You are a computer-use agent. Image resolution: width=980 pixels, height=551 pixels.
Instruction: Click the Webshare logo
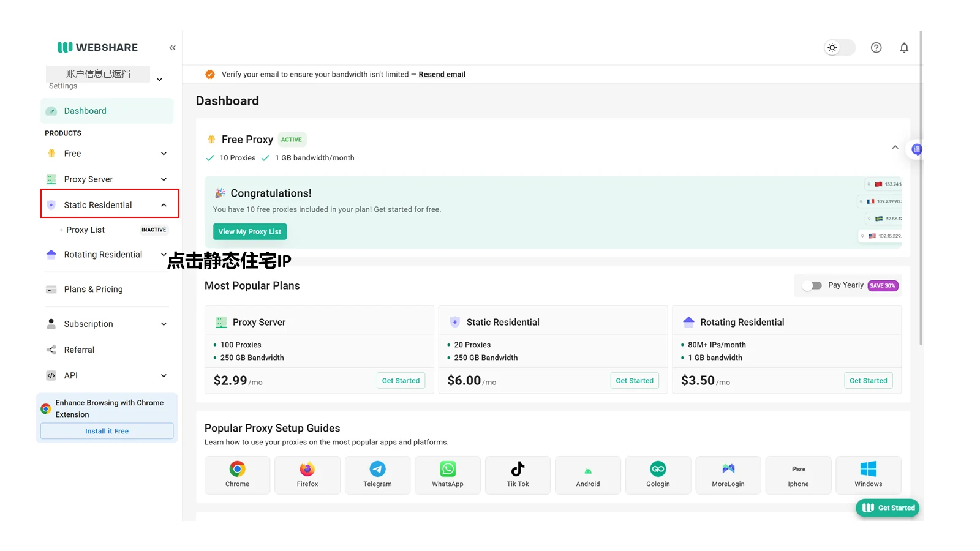tap(97, 47)
